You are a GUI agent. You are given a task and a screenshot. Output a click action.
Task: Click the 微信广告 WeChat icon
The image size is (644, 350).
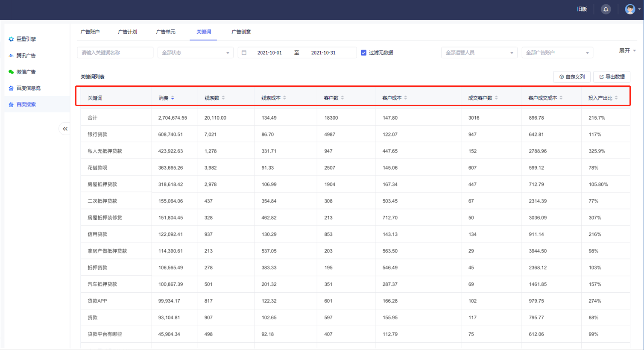(x=11, y=72)
